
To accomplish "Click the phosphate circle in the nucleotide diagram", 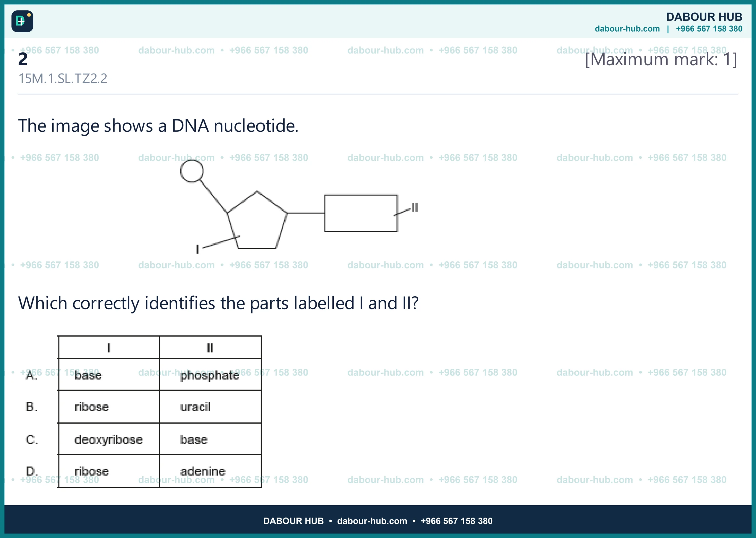I will 192,171.
